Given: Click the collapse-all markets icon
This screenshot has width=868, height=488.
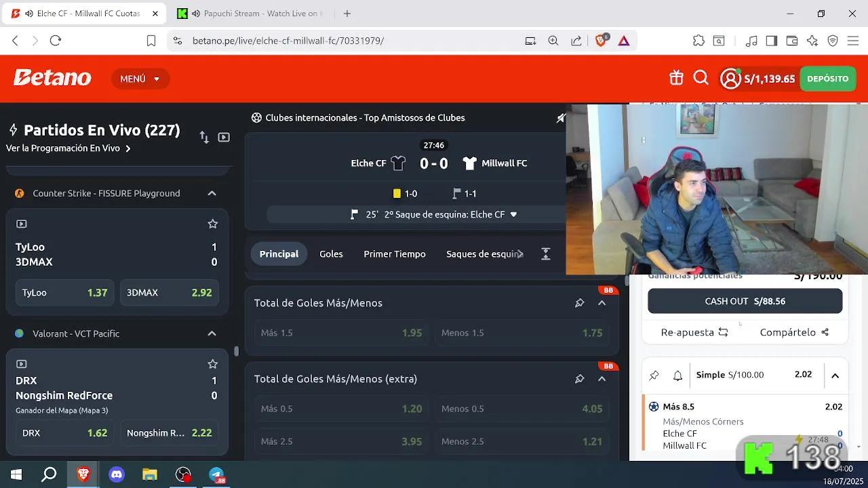Looking at the screenshot, I should pos(545,254).
